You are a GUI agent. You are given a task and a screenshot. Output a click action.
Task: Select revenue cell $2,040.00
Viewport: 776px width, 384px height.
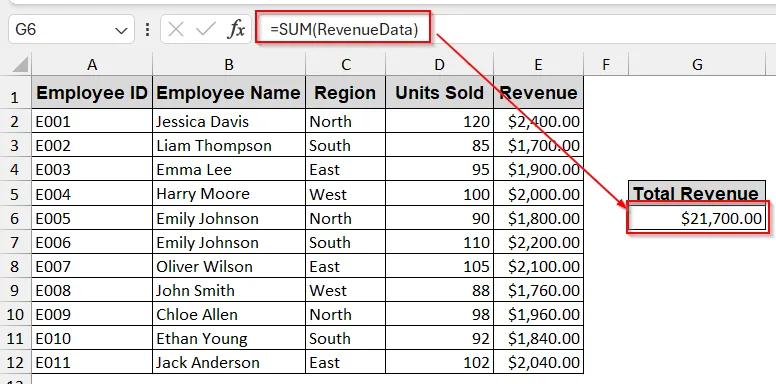(x=538, y=363)
